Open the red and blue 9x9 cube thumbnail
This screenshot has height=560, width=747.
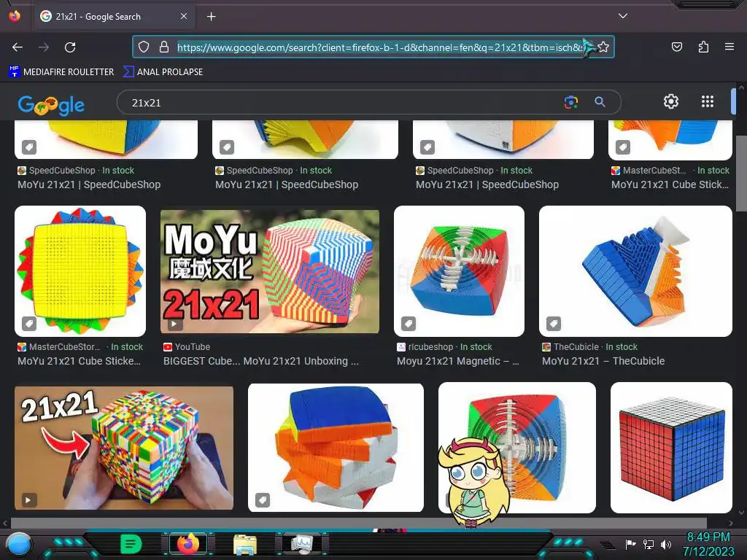(671, 448)
